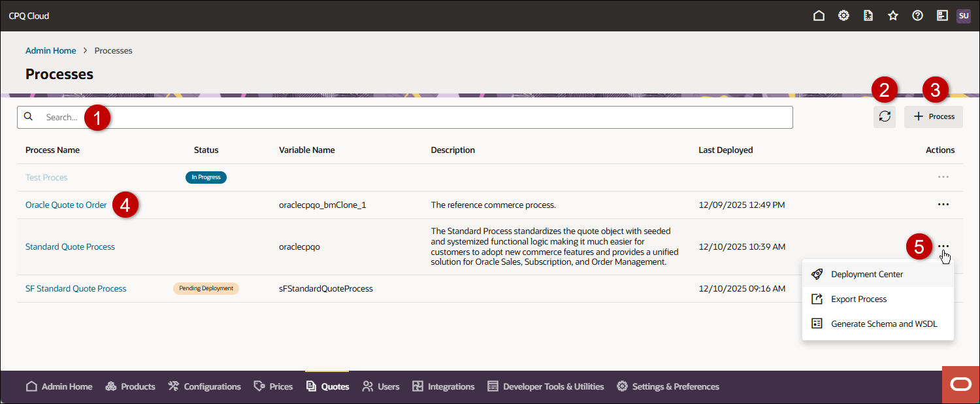Select Deployment Center from the context menu
The image size is (980, 404).
coord(867,274)
